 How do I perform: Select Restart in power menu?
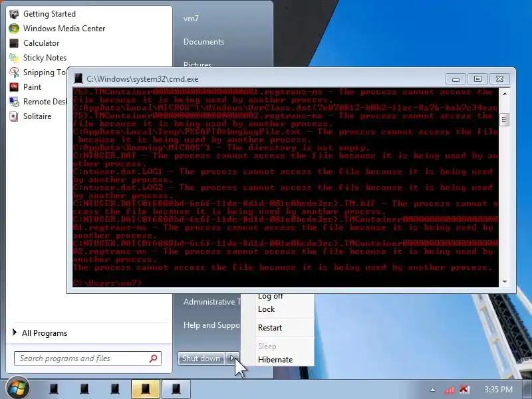click(x=270, y=328)
